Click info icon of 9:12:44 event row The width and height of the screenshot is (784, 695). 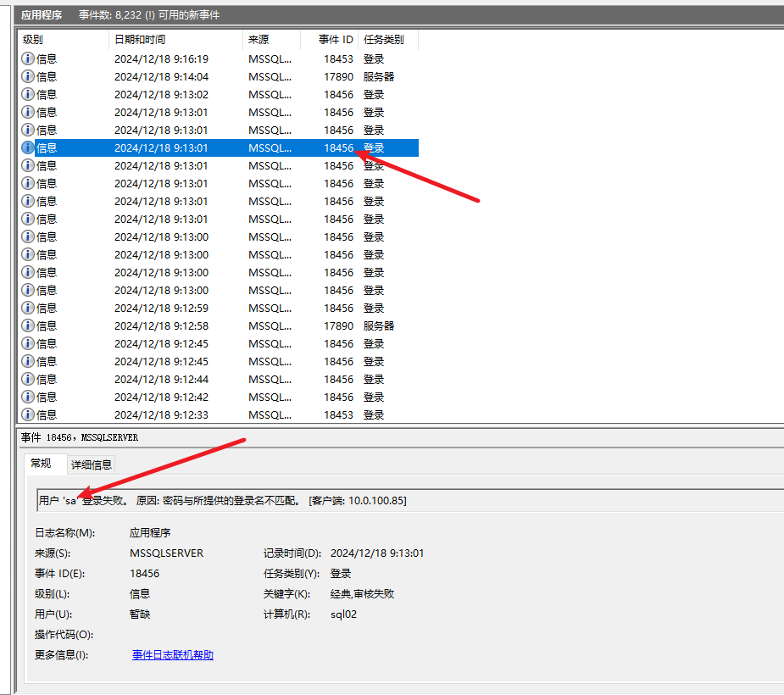(27, 379)
